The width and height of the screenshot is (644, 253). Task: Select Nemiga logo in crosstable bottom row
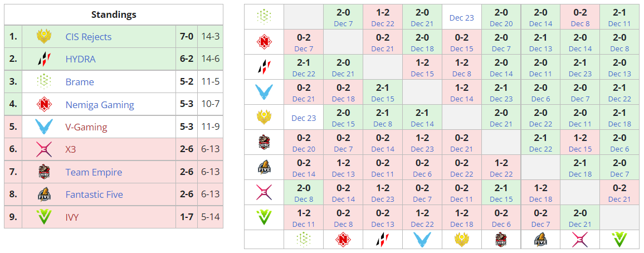coord(343,240)
